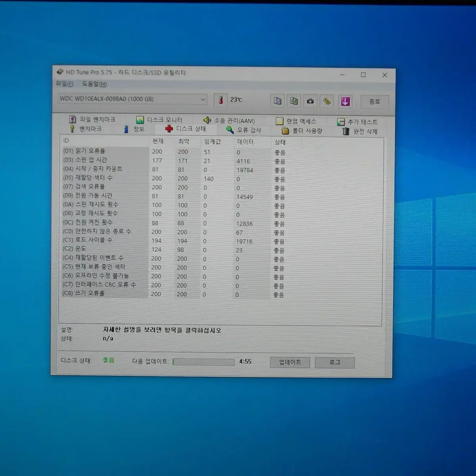This screenshot has height=476, width=476.
Task: Click the 로그 button
Action: click(335, 362)
